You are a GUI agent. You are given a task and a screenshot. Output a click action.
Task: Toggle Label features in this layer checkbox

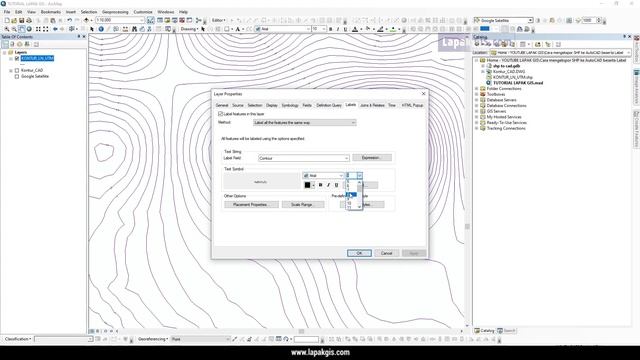pos(220,114)
